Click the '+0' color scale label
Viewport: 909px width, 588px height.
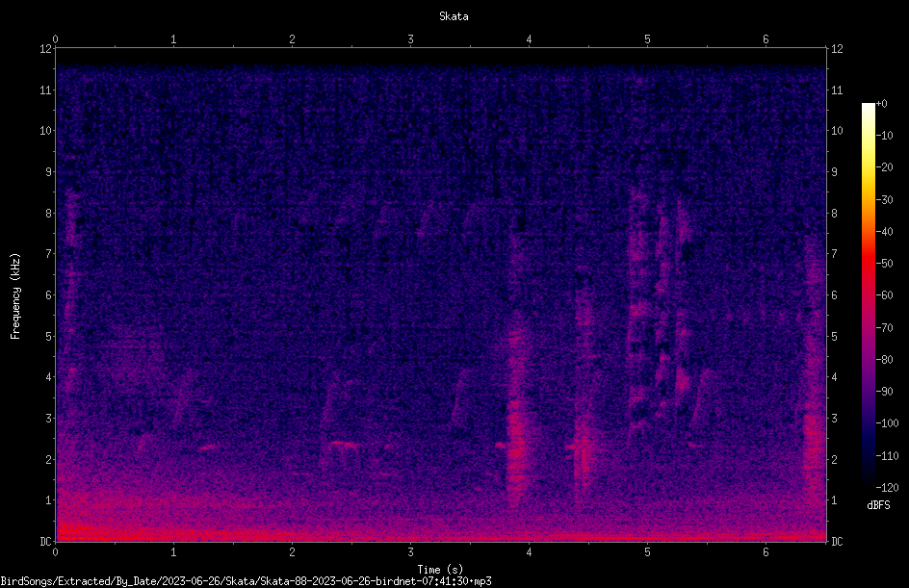pyautogui.click(x=881, y=104)
